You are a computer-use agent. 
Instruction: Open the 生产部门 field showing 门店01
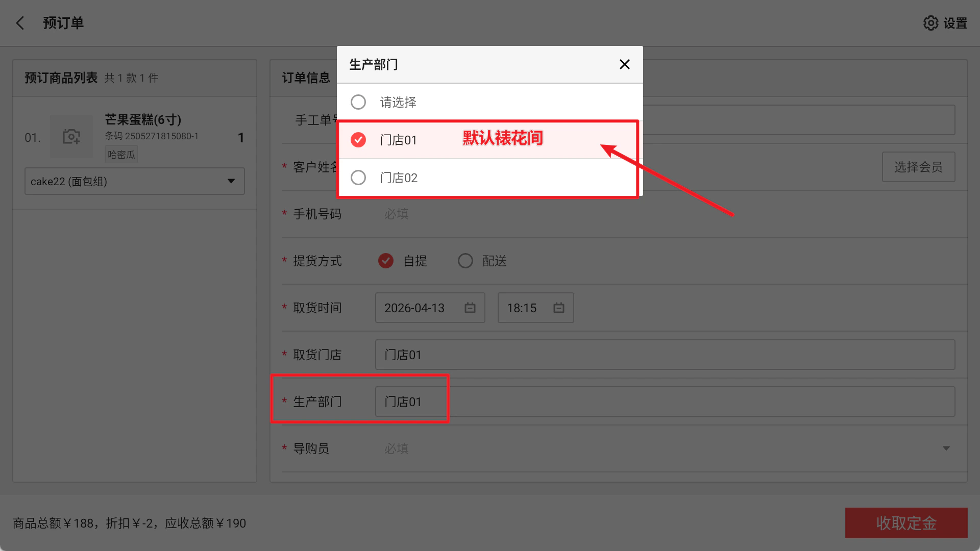(x=665, y=402)
